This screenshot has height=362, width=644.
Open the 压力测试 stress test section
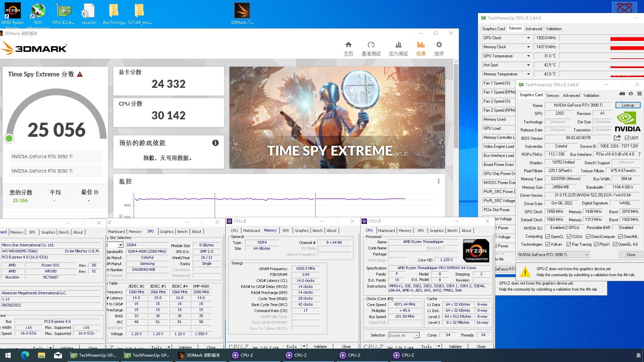click(x=398, y=49)
